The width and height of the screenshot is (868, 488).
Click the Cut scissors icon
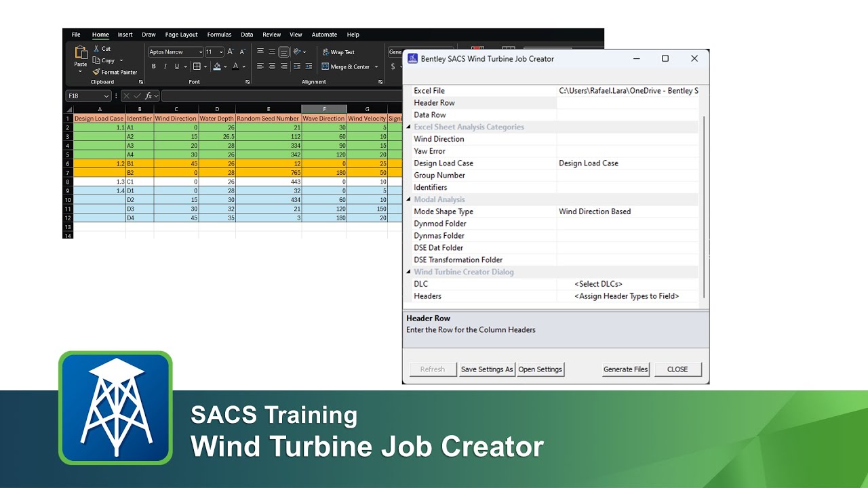point(97,49)
